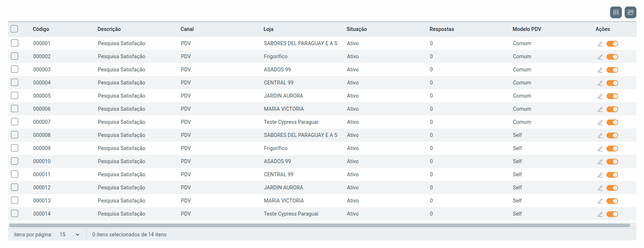Click pencil icon for survey 000004
This screenshot has height=248, width=644.
point(600,83)
